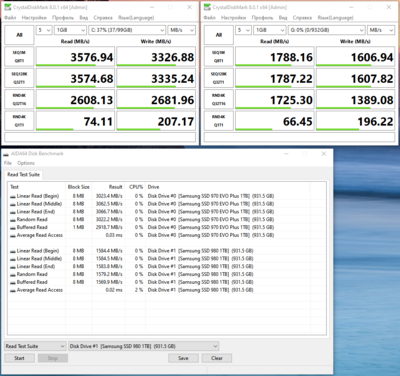
Task: Open 1GiB size dropdown in left CrystalDiskMark
Action: (70, 30)
